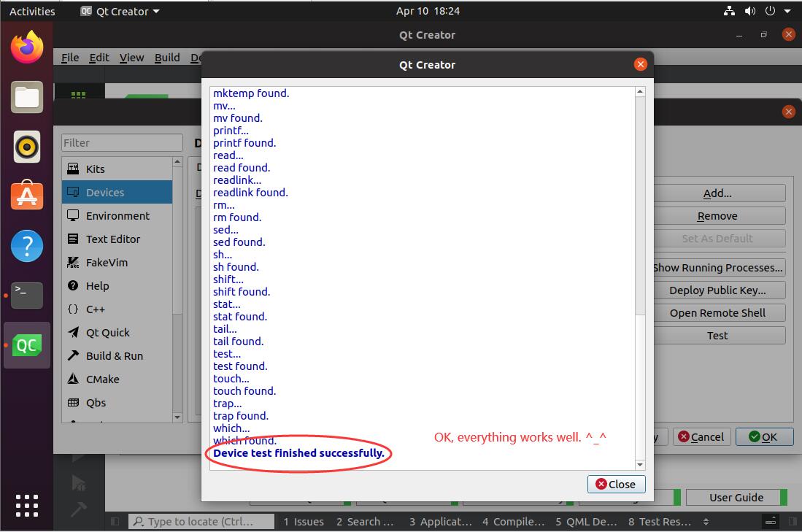Open the clock and calendar panel
The height and width of the screenshot is (532, 802).
[x=428, y=11]
